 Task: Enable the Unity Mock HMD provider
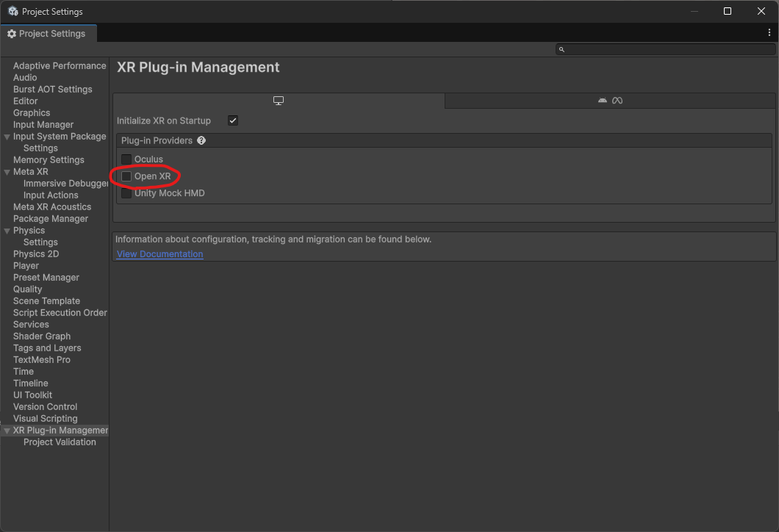[x=126, y=193]
